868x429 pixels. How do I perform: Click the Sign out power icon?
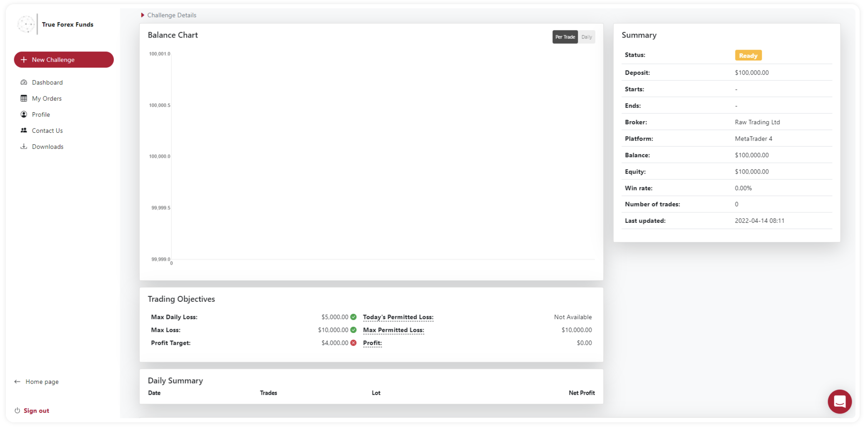17,411
